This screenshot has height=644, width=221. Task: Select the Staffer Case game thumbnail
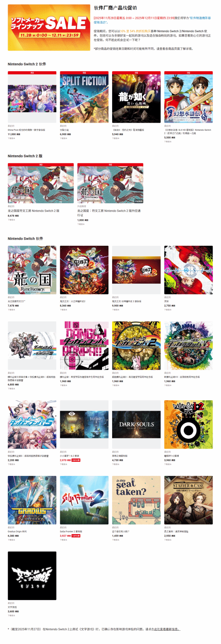[x=188, y=500]
